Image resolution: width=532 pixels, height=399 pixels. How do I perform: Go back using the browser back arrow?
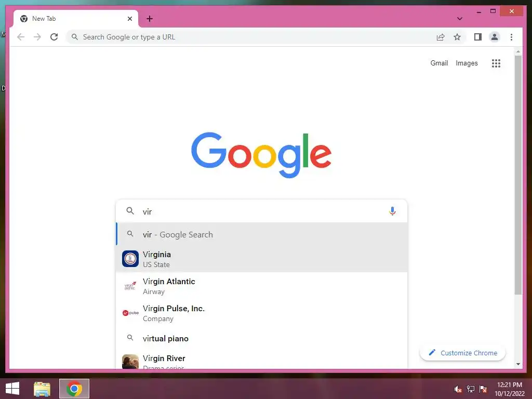click(x=21, y=37)
